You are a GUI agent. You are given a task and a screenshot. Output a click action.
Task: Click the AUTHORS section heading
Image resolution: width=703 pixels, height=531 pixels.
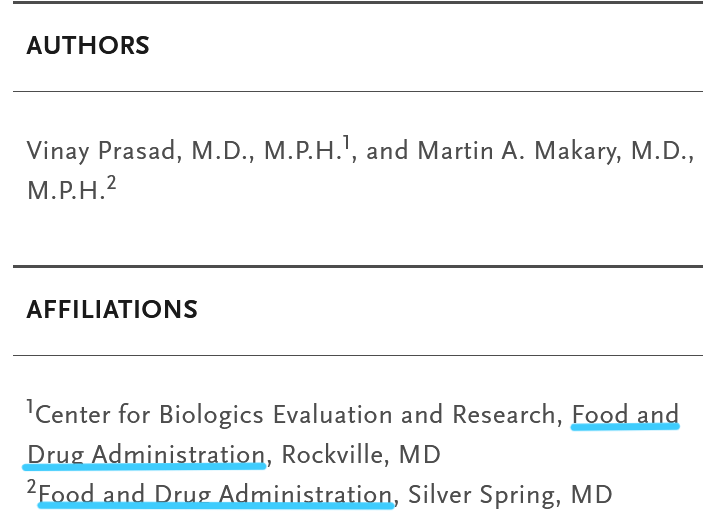88,46
